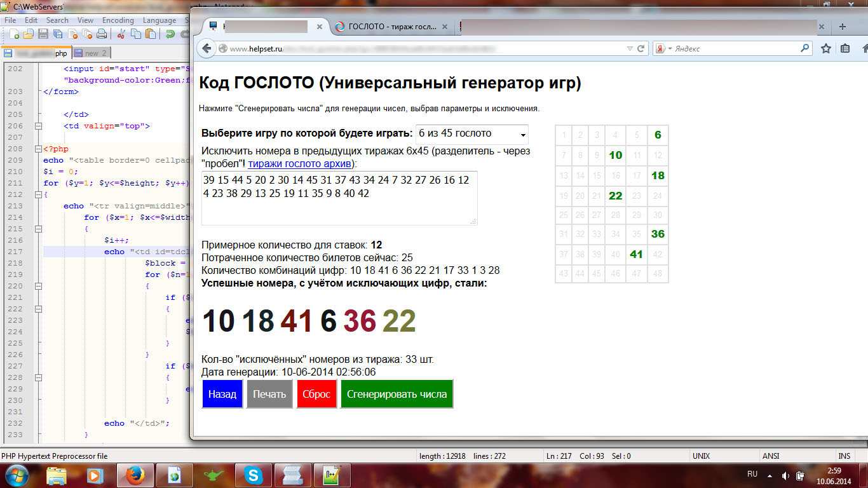Image resolution: width=868 pixels, height=488 pixels.
Task: Close the first browser tab
Action: click(319, 27)
